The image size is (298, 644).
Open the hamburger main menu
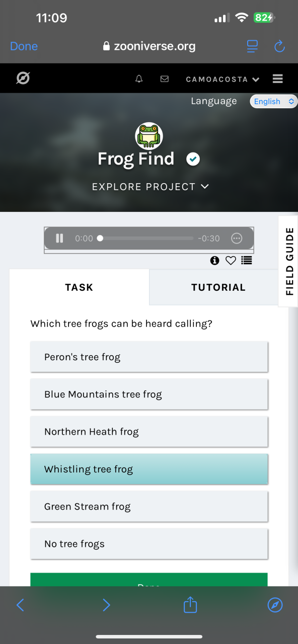click(277, 79)
